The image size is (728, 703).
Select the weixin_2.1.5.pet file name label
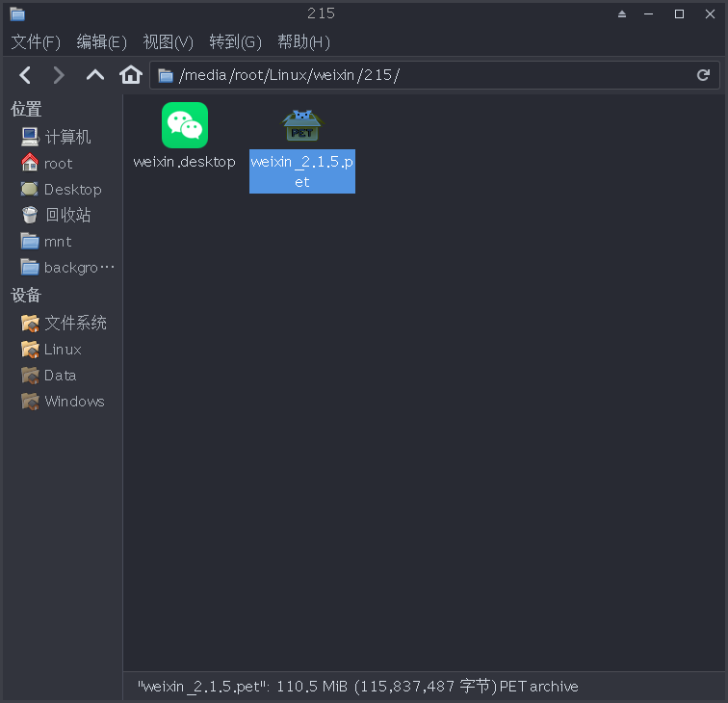pos(302,171)
